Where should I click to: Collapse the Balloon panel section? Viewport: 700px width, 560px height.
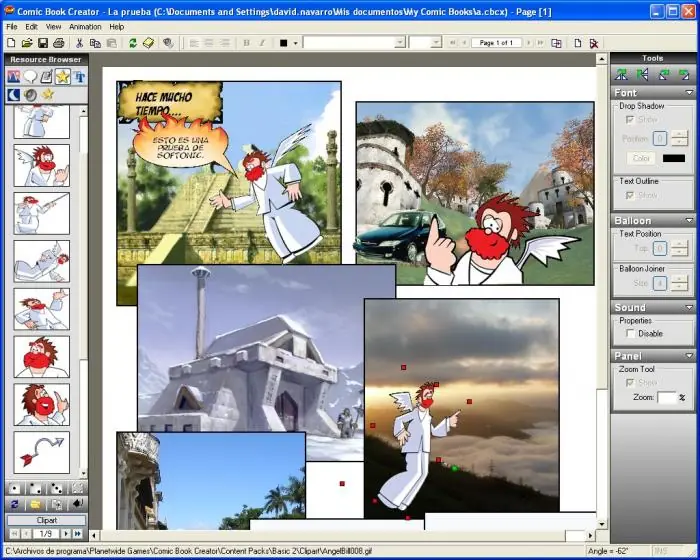click(689, 220)
